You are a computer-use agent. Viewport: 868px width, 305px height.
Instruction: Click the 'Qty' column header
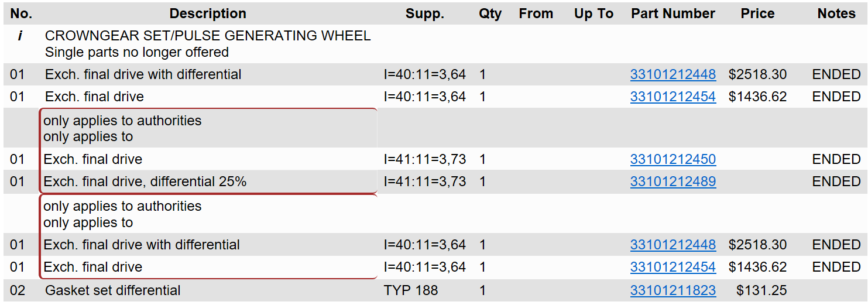tap(490, 13)
